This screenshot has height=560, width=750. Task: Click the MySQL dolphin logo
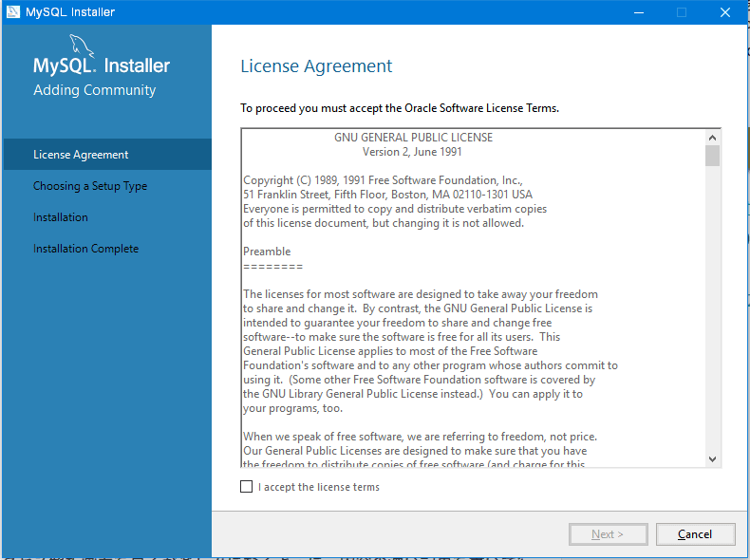tap(83, 47)
